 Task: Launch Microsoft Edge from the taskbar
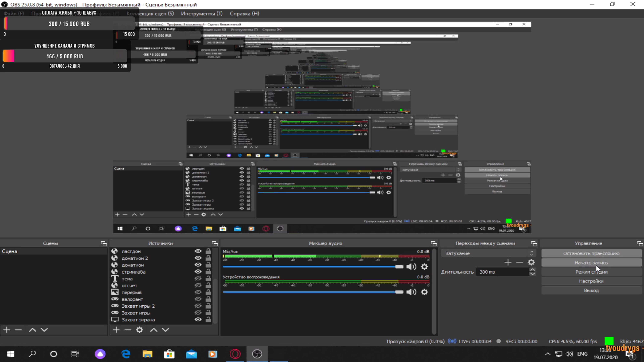point(126,354)
